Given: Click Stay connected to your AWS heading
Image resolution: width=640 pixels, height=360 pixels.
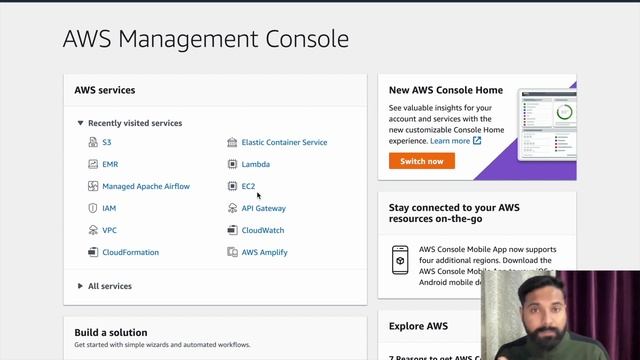Looking at the screenshot, I should coord(454,213).
